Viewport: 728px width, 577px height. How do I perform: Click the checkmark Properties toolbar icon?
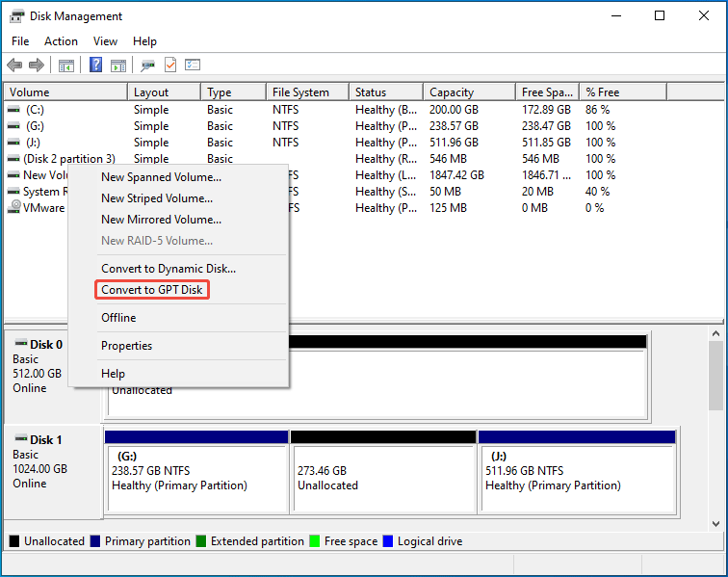pyautogui.click(x=170, y=65)
